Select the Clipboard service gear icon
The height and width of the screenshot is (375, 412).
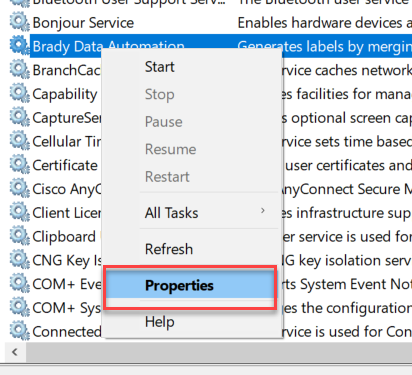coord(19,236)
